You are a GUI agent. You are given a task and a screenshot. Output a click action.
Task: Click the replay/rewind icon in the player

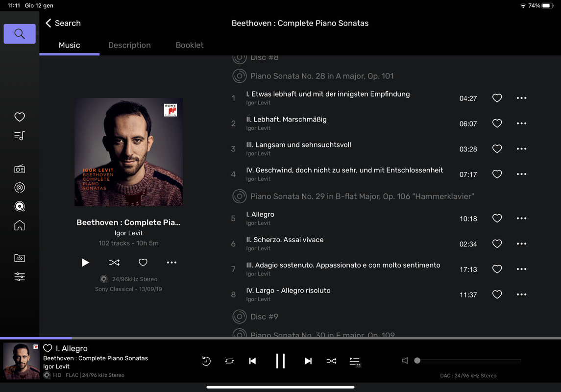pyautogui.click(x=206, y=361)
